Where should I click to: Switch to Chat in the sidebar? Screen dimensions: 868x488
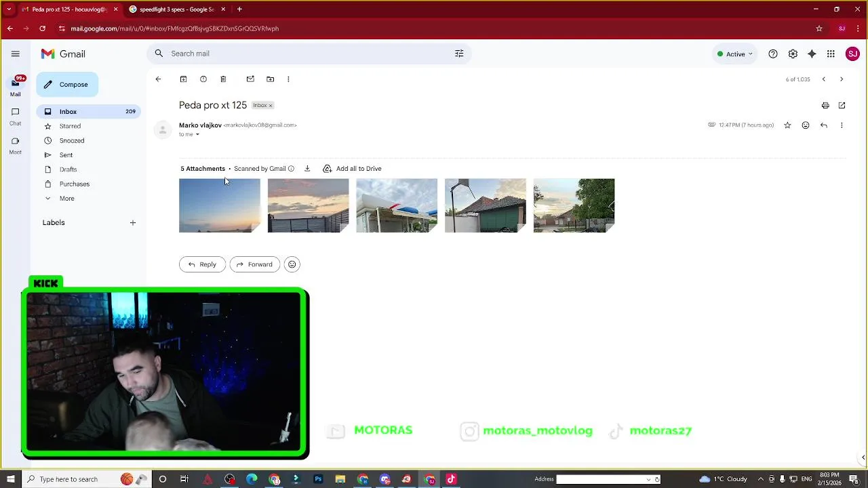pos(15,117)
